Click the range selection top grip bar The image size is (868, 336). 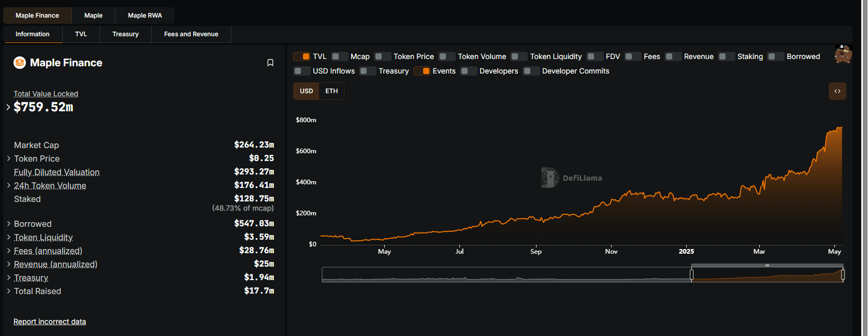[x=767, y=266]
